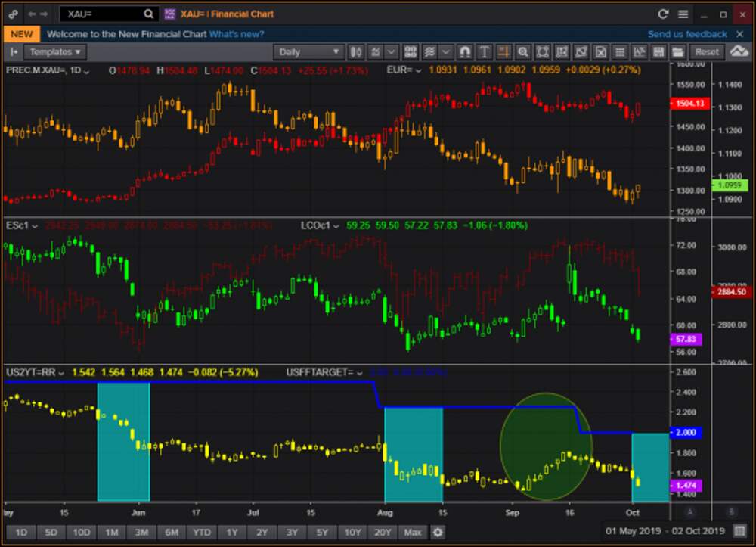The image size is (756, 547).
Task: Toggle the multi-chart grid layout button
Action: [x=411, y=52]
